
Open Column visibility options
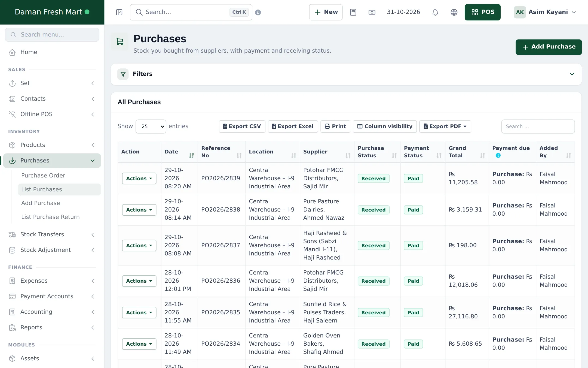point(385,126)
